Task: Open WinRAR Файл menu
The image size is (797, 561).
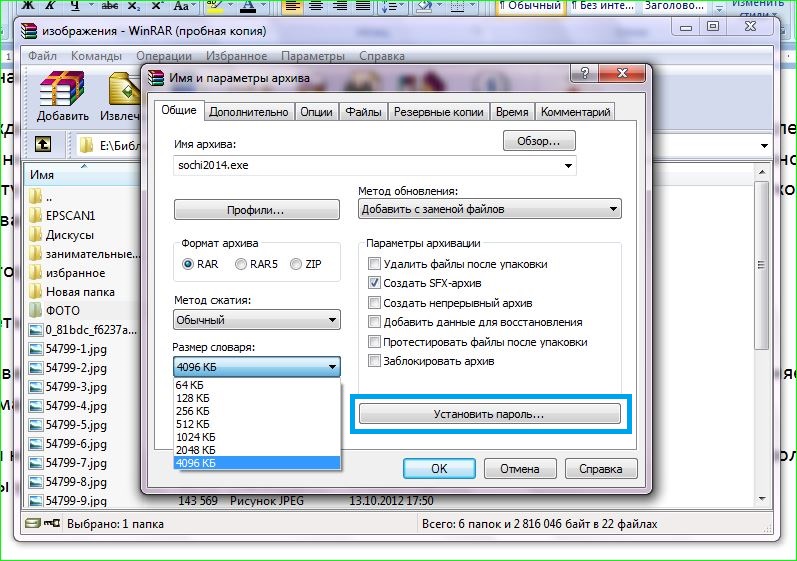Action: (42, 56)
